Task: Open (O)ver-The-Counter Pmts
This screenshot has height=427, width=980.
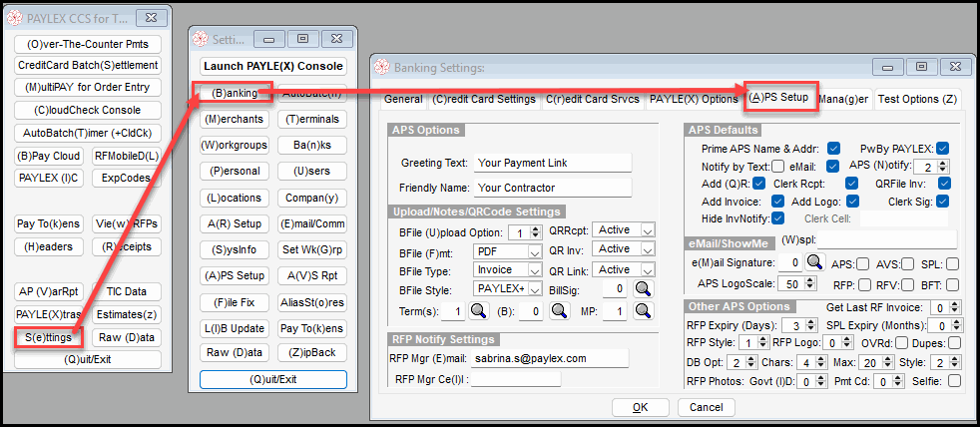Action: click(x=88, y=45)
